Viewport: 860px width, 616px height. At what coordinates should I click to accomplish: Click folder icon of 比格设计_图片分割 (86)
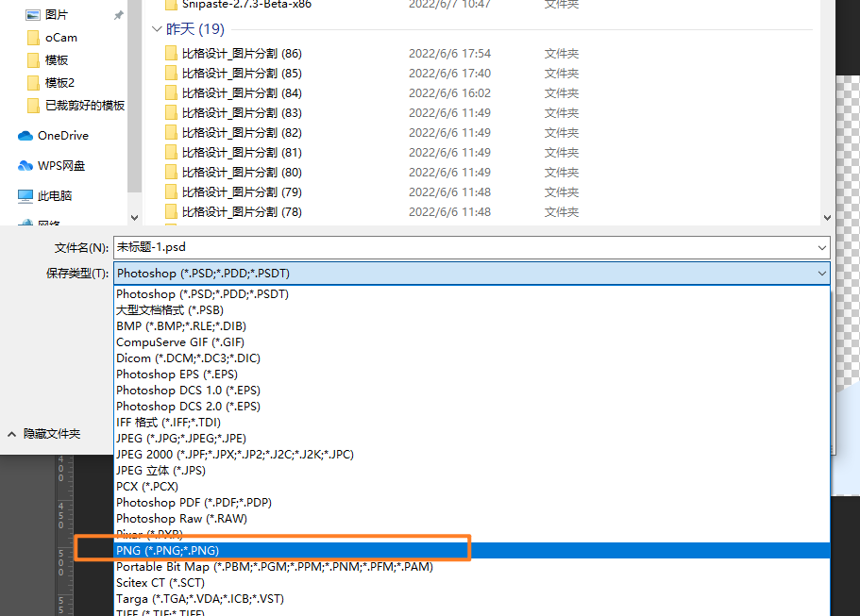pyautogui.click(x=171, y=54)
